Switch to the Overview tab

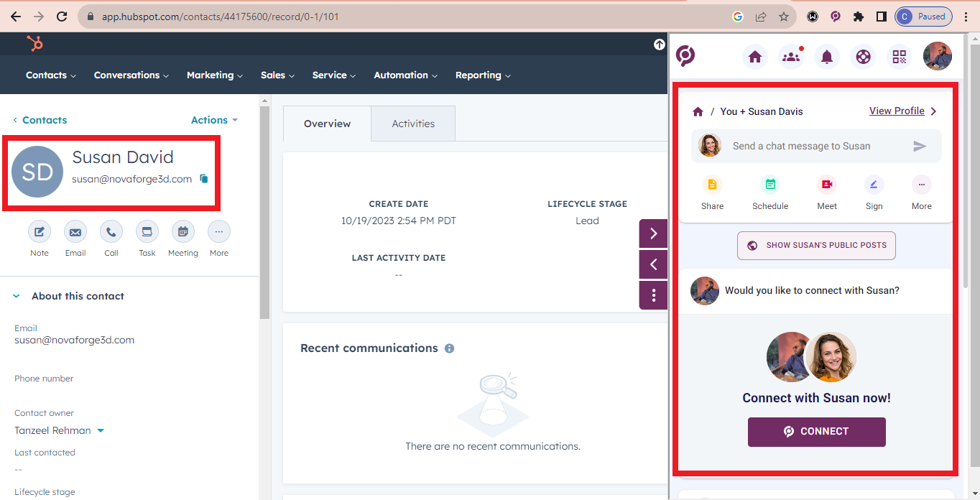[x=327, y=124]
